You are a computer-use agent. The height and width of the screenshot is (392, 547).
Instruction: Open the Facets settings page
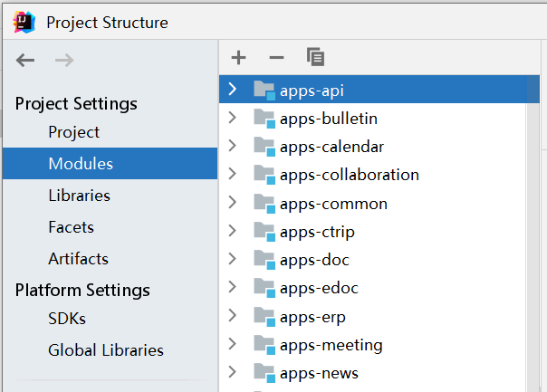71,227
